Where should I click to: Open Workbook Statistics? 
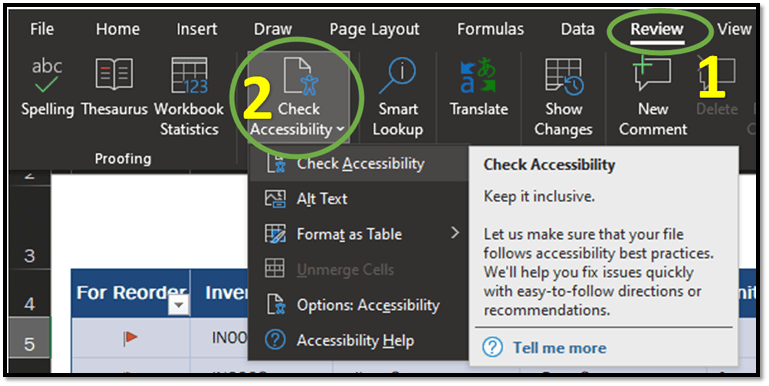[189, 97]
